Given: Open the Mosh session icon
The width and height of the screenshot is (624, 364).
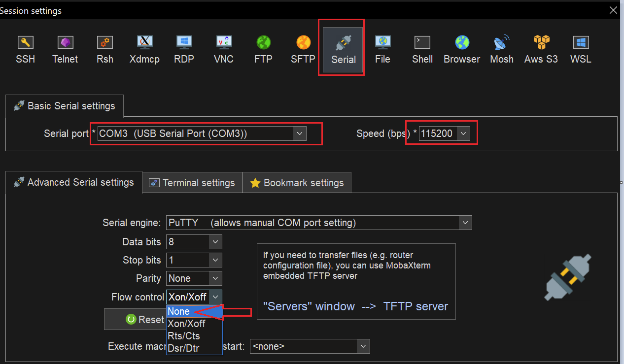Looking at the screenshot, I should point(501,48).
